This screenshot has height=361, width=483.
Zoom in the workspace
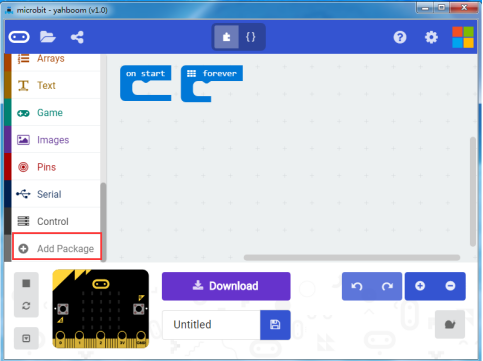[x=420, y=286]
